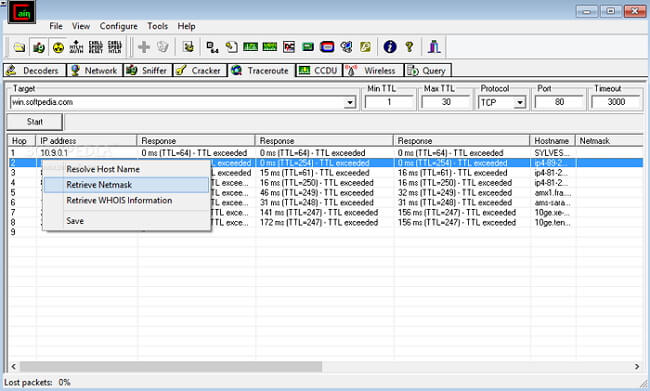Click the Start traceroute button
Viewport: 650px width, 391px height.
[x=35, y=122]
